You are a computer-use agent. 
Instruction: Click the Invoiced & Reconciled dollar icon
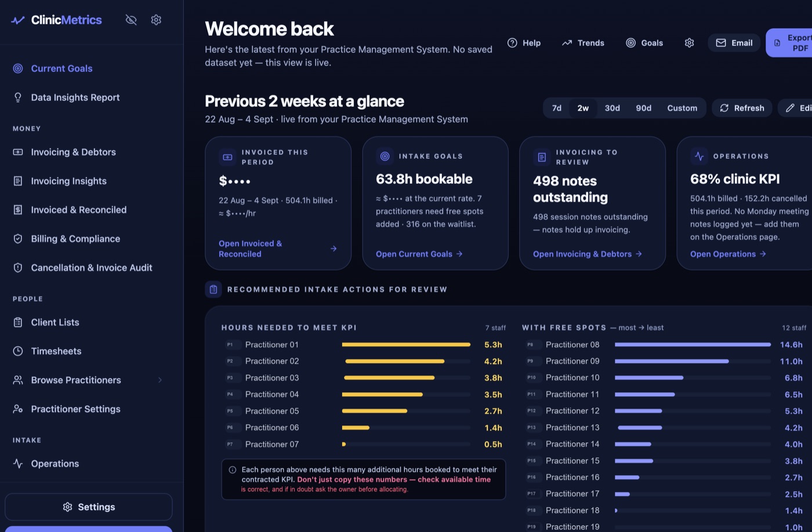[18, 210]
